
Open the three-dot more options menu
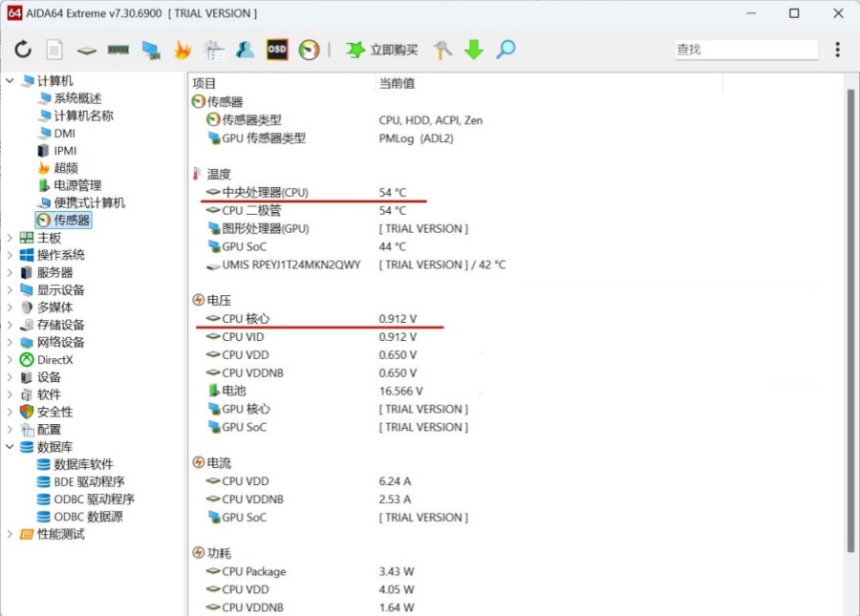point(837,50)
